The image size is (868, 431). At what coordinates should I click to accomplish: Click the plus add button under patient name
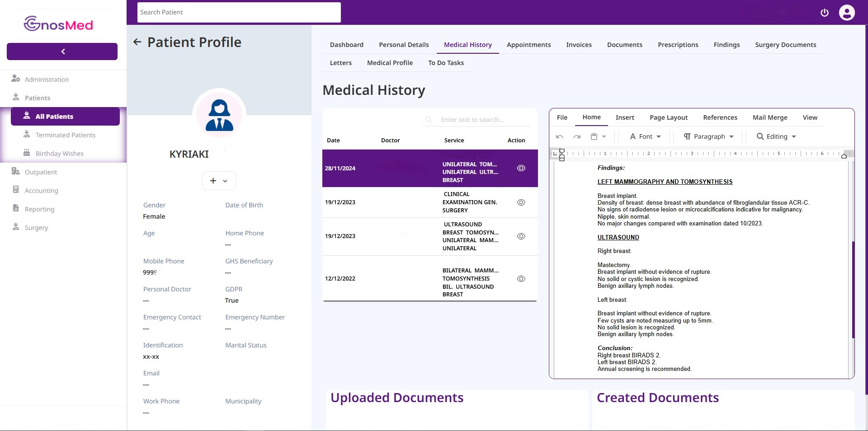coord(219,181)
